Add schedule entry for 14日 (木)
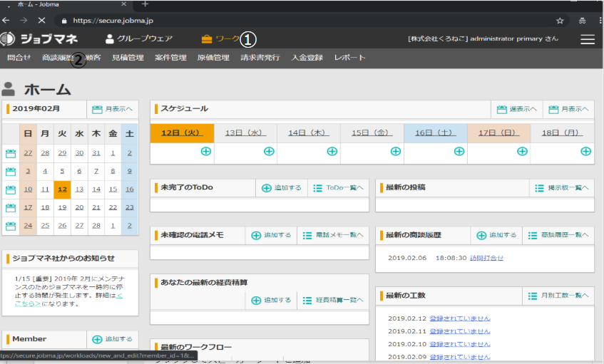 tap(332, 151)
